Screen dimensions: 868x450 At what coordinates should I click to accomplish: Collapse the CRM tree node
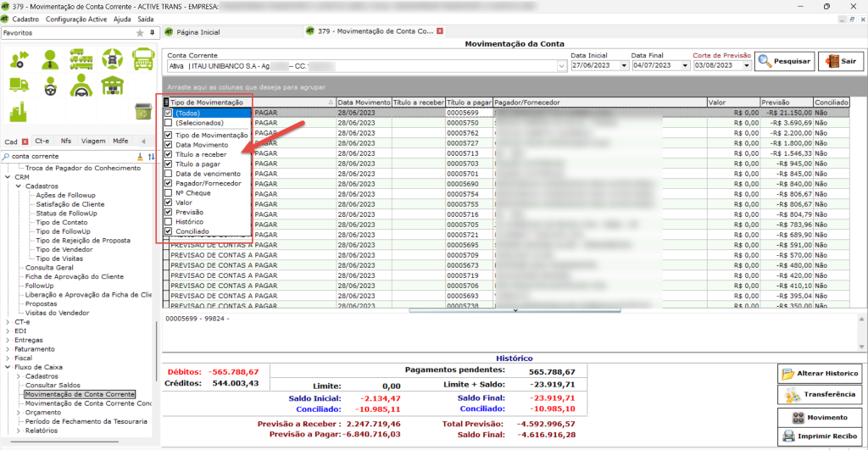tap(8, 177)
